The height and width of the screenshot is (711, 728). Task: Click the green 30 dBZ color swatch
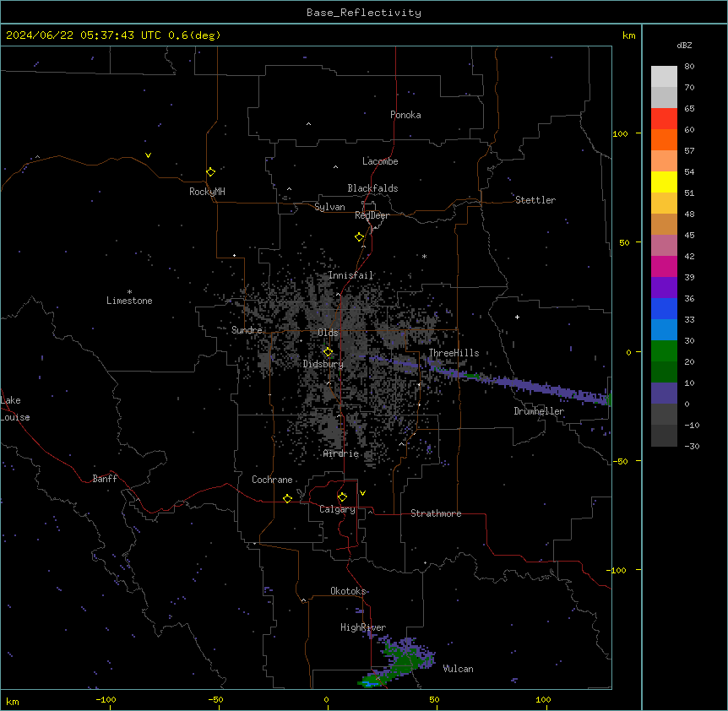664,351
